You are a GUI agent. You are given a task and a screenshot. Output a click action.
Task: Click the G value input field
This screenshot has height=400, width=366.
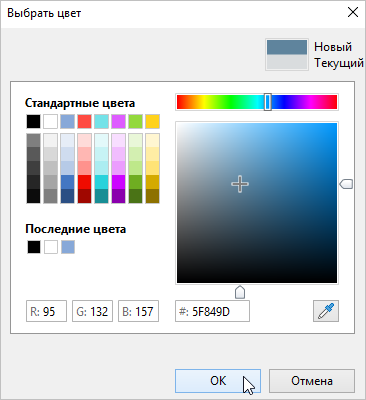point(92,311)
